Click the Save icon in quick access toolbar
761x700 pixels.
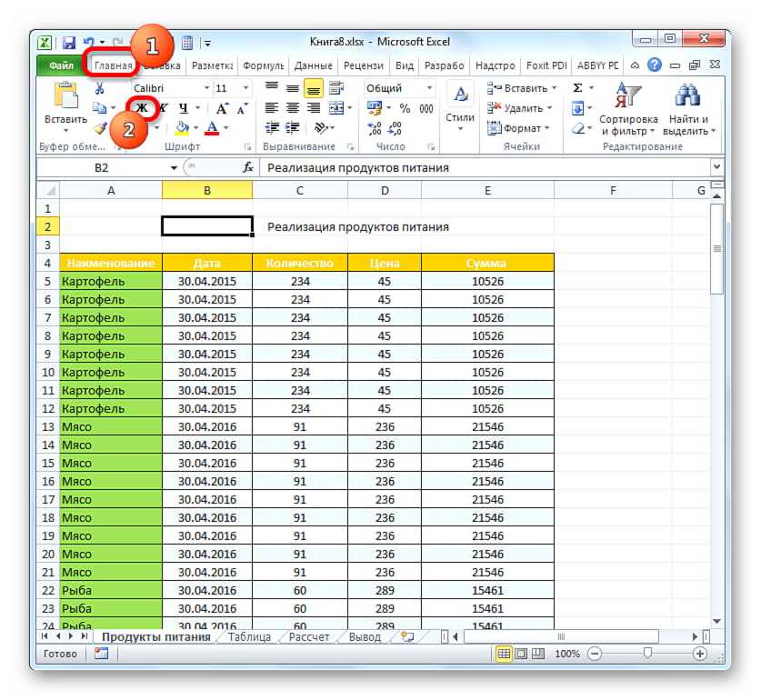click(x=69, y=42)
